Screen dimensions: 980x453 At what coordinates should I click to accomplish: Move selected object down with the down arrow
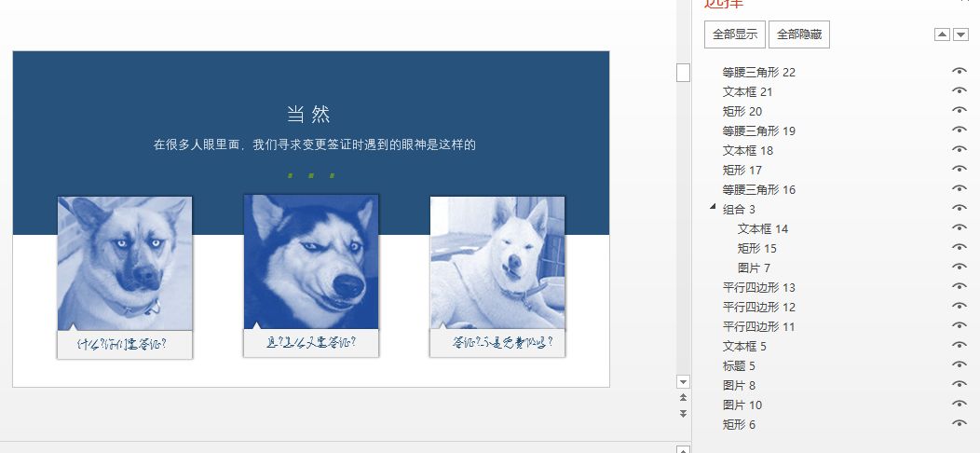click(960, 34)
